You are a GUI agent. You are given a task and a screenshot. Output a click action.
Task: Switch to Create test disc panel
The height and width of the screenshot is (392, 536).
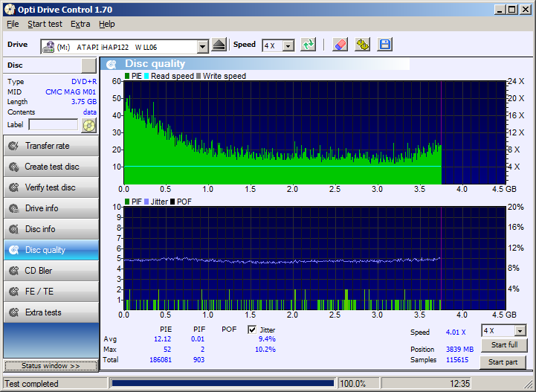51,167
